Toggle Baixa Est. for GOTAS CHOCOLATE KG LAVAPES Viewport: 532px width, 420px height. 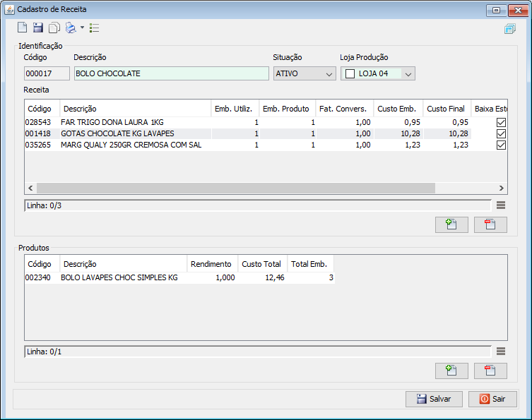501,133
